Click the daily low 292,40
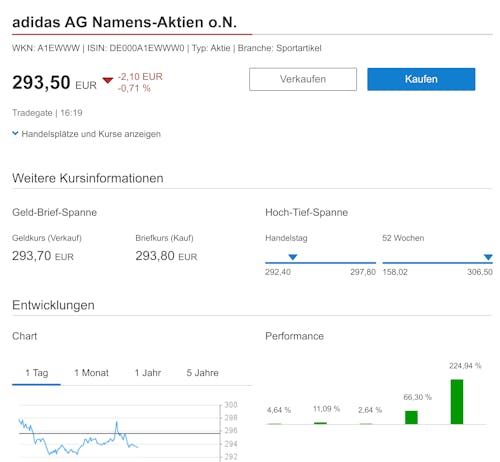 tap(278, 272)
